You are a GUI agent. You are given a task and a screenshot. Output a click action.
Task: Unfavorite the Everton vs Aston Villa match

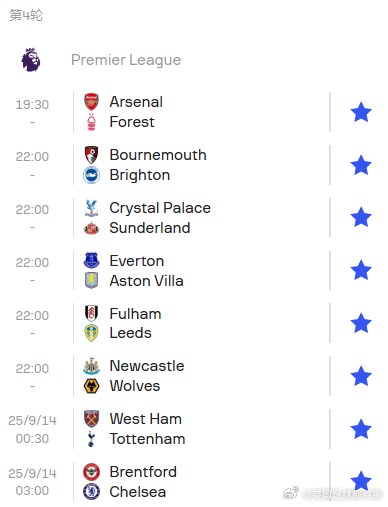pos(361,270)
